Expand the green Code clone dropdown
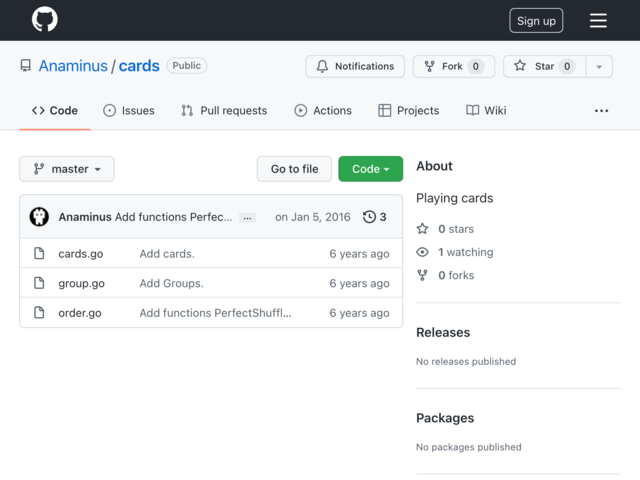Image resolution: width=640 pixels, height=480 pixels. coord(370,169)
